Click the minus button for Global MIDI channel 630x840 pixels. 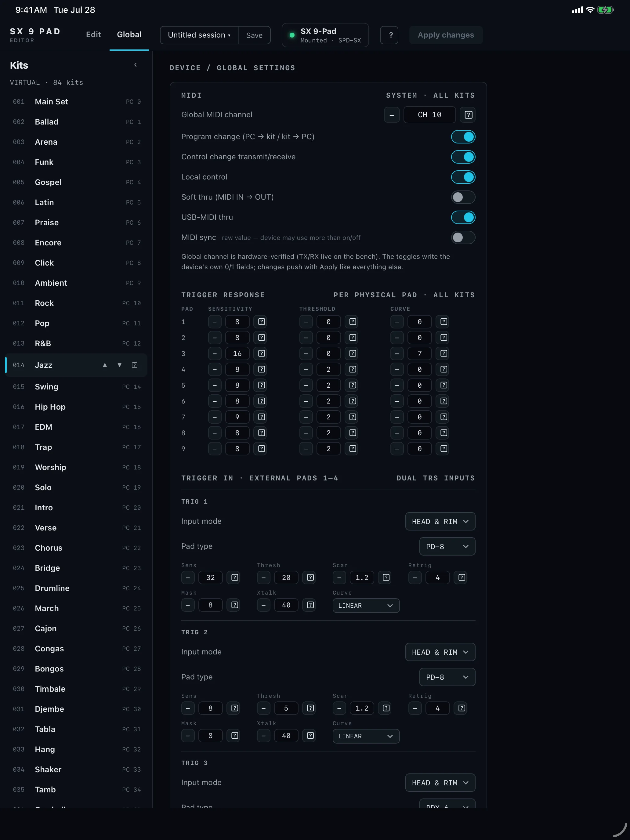click(392, 115)
